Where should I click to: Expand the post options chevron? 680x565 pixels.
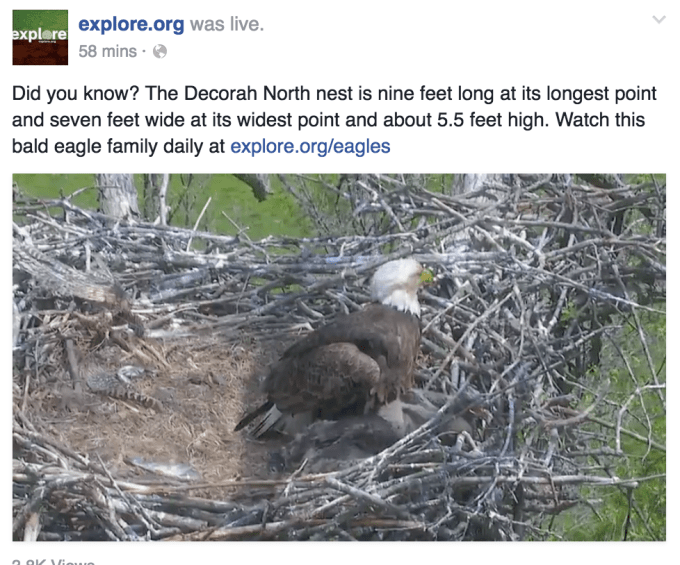coord(659,20)
